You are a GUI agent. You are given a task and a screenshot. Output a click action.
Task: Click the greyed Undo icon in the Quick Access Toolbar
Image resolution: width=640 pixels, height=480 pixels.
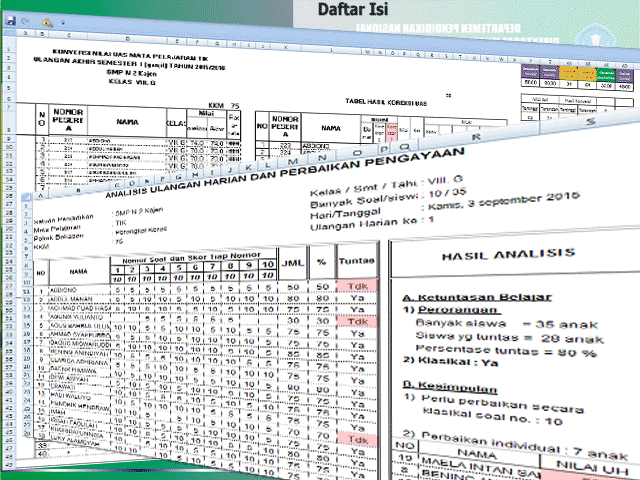pos(25,21)
